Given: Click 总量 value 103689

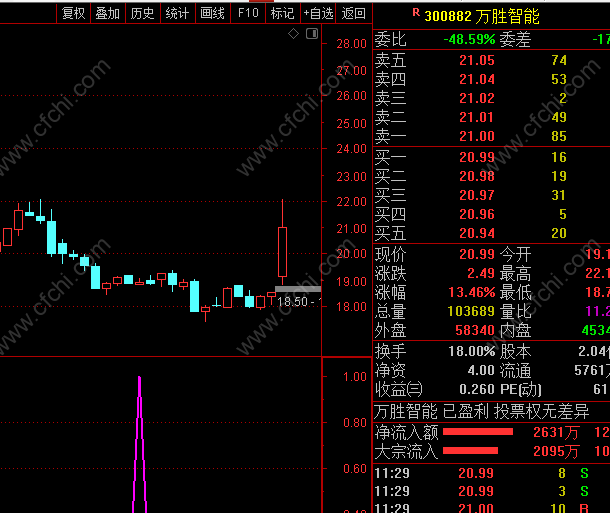Looking at the screenshot, I should 471,311.
